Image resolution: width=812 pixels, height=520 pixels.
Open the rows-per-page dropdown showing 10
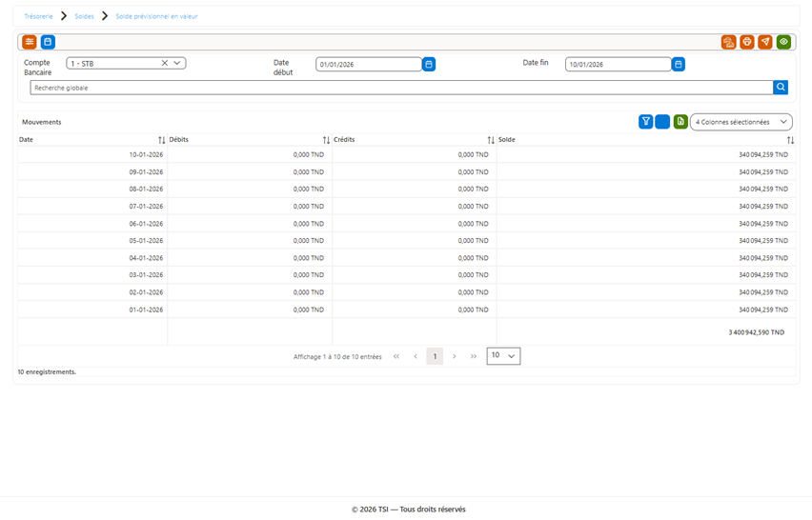[x=503, y=356]
